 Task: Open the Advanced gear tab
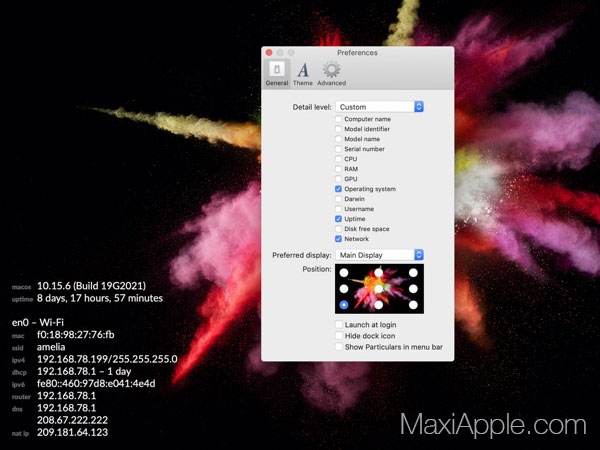(331, 73)
